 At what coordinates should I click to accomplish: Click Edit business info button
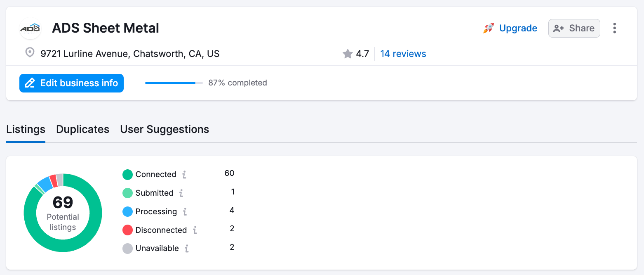click(x=71, y=83)
